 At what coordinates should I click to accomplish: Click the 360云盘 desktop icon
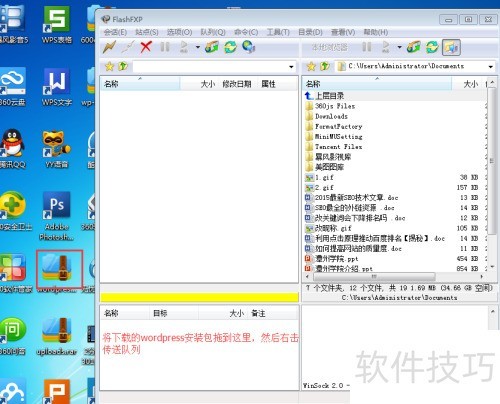point(13,87)
